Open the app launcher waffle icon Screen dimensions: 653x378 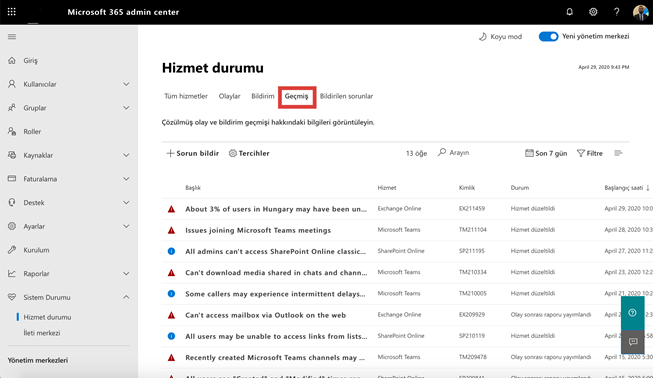[x=12, y=12]
